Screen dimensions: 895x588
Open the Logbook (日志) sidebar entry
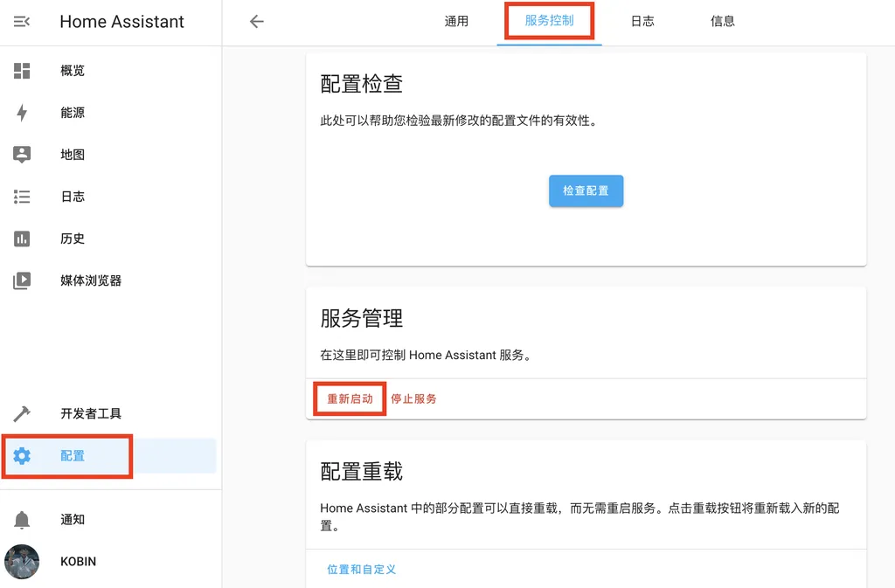(x=73, y=197)
